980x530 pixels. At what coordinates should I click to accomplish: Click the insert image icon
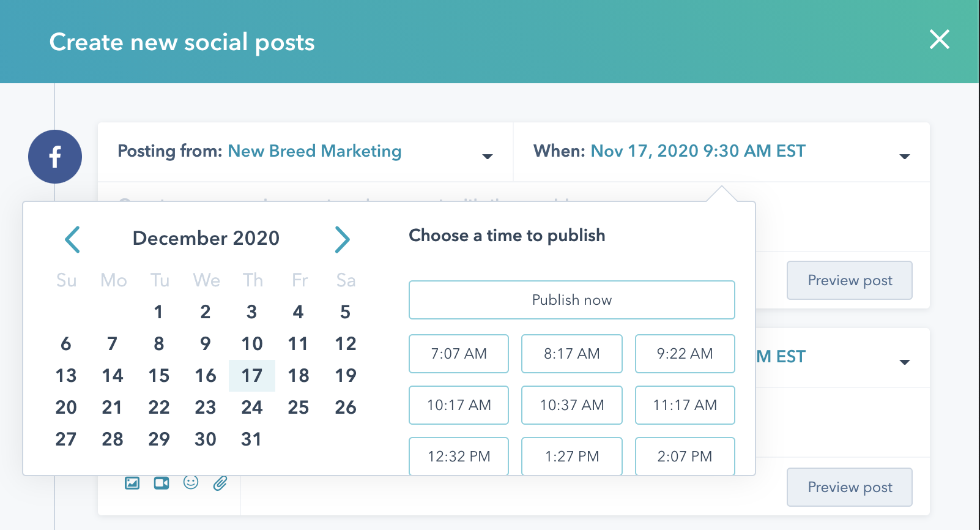132,483
